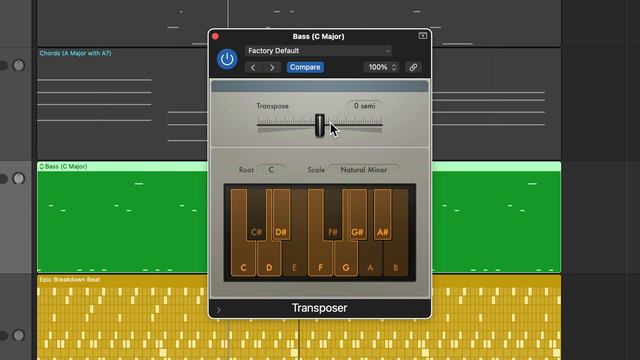Close the Bass (C Major) plugin window
The image size is (640, 360).
[x=215, y=36]
